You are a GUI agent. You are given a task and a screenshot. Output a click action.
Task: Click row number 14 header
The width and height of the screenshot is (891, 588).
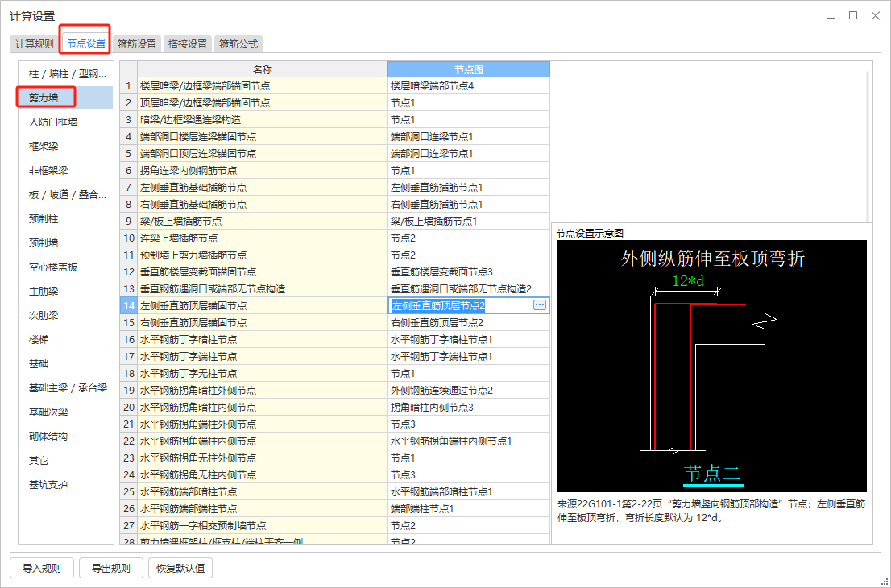[x=128, y=305]
